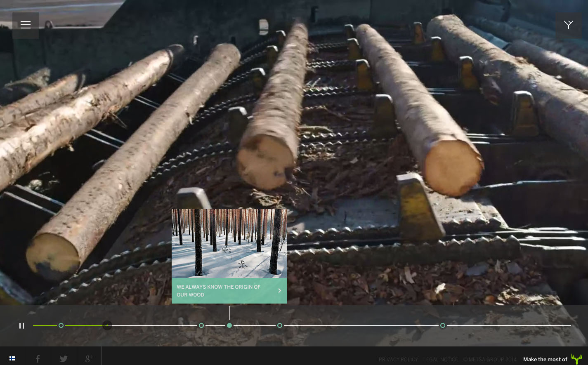The width and height of the screenshot is (588, 365).
Task: Open the hamburger menu
Action: [x=26, y=25]
